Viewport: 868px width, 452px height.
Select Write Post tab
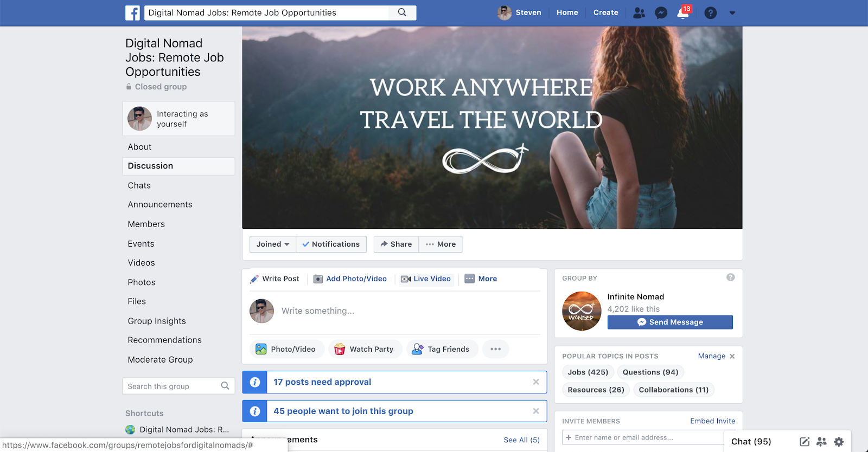[275, 279]
